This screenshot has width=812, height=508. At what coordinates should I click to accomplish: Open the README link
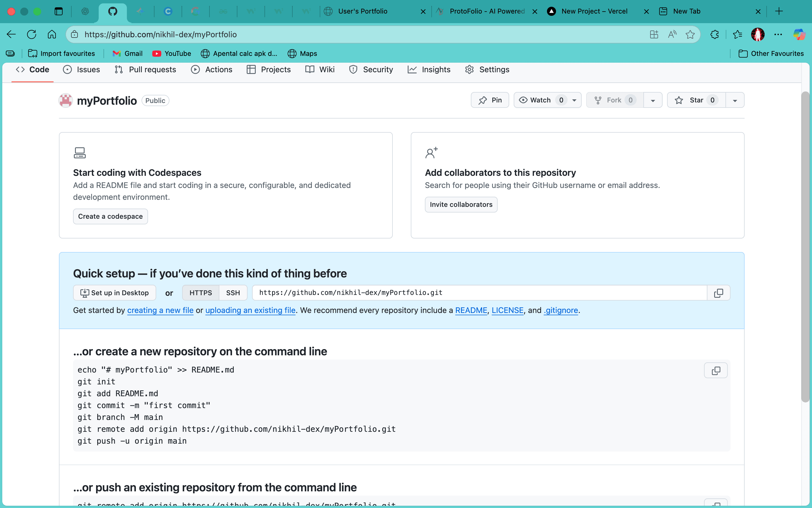point(471,310)
